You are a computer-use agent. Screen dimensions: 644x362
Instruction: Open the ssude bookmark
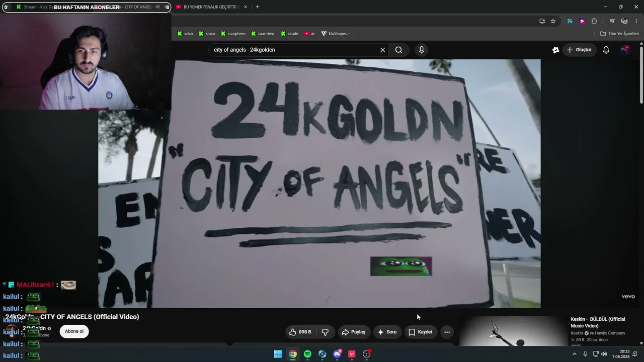289,34
